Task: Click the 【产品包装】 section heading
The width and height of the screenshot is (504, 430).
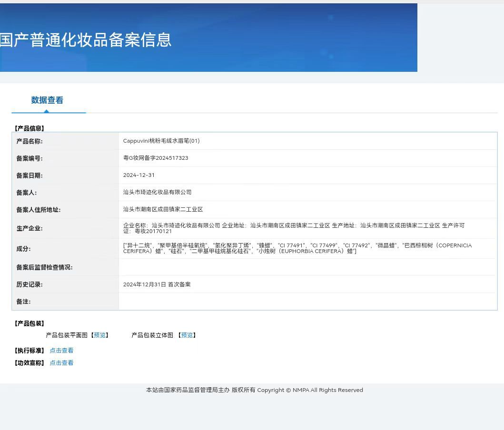Action: pyautogui.click(x=29, y=323)
